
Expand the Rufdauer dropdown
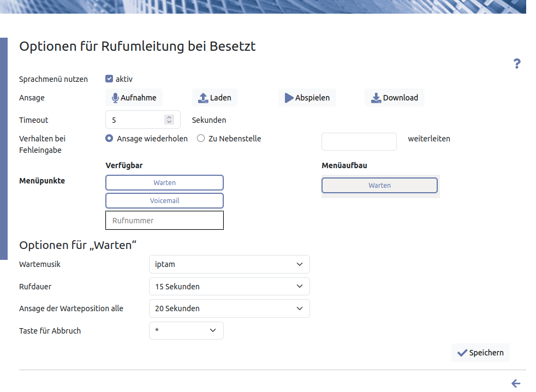tap(229, 287)
